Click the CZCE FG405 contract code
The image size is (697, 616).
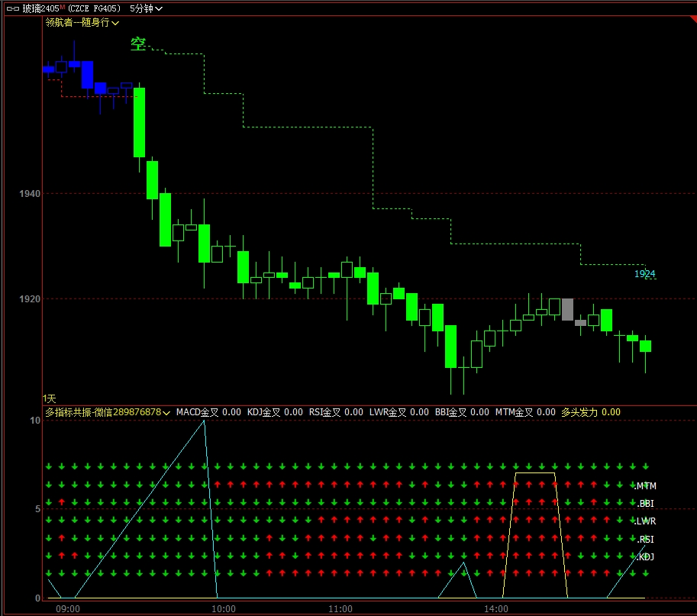95,8
